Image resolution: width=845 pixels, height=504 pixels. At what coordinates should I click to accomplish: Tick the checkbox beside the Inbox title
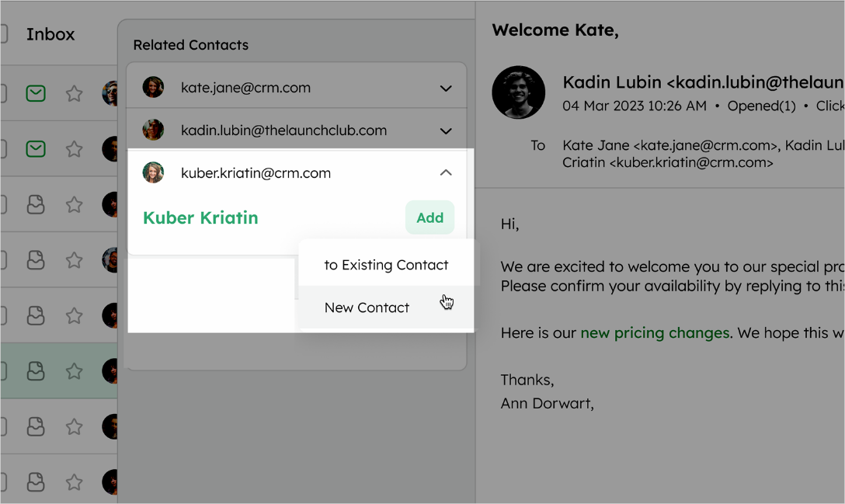(3, 34)
